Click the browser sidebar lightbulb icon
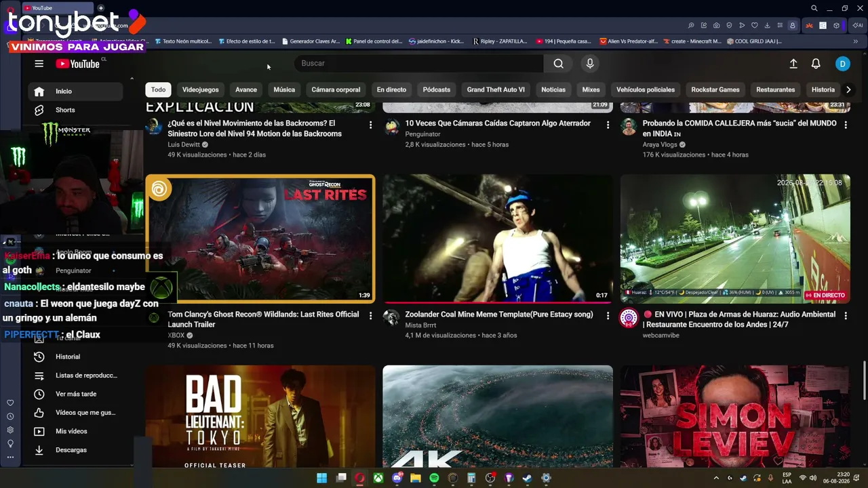This screenshot has width=868, height=488. click(10, 443)
